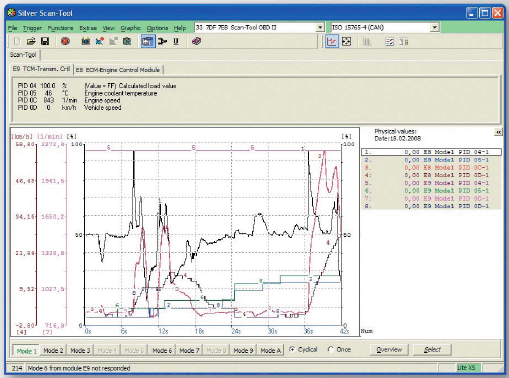
Task: Click the Select button
Action: tap(432, 350)
